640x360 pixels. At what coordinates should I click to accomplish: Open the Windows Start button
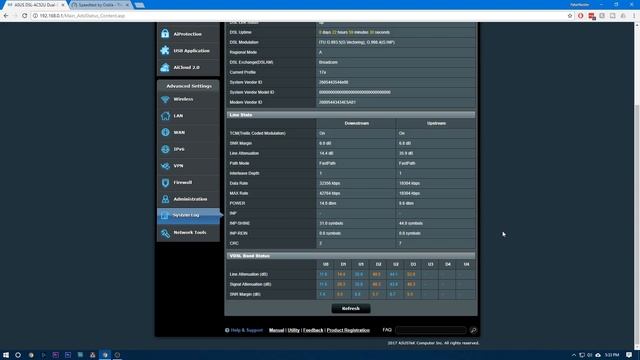6,355
